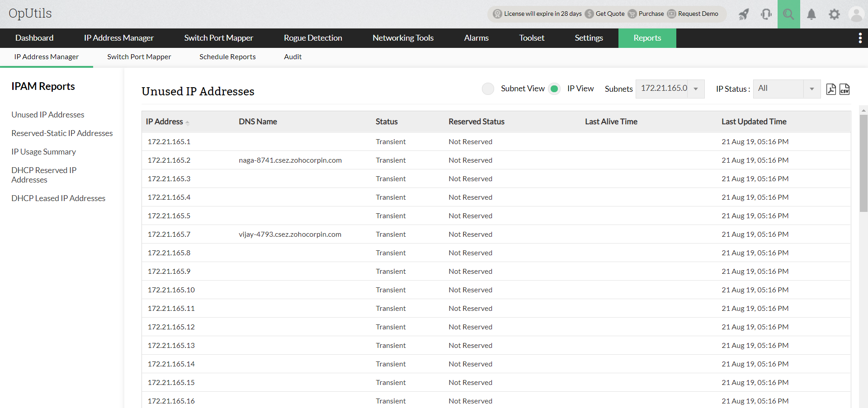This screenshot has width=868, height=408.
Task: Sort by the Last Updated Time column header
Action: (754, 122)
